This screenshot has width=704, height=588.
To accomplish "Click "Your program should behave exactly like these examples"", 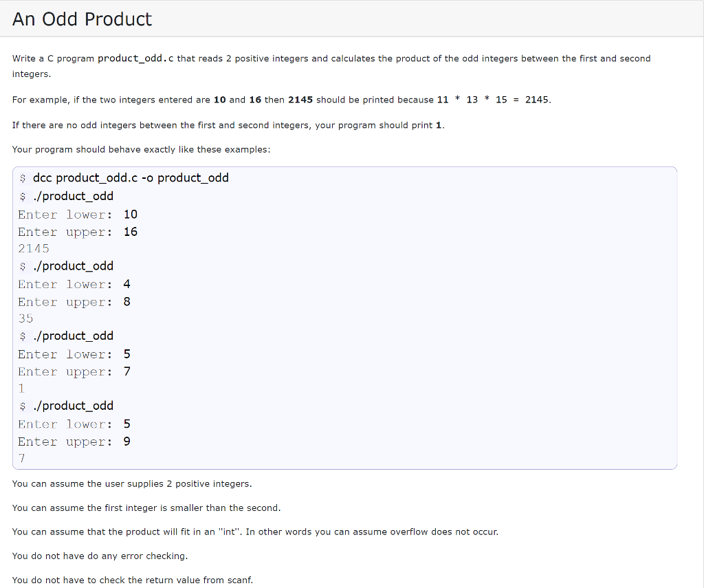I will point(141,149).
